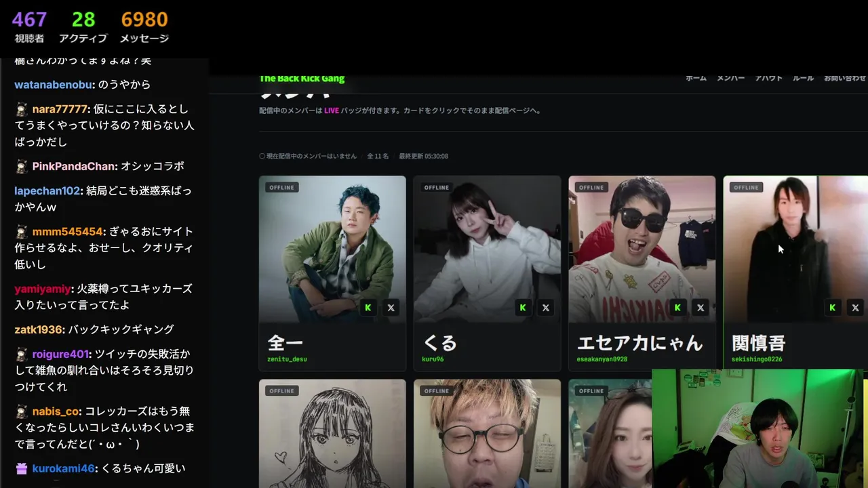Click the badge icon beside PinkPandaChan

click(x=22, y=166)
